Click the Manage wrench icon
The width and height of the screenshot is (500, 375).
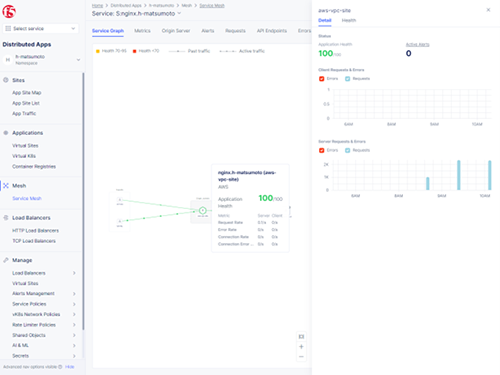(6, 260)
